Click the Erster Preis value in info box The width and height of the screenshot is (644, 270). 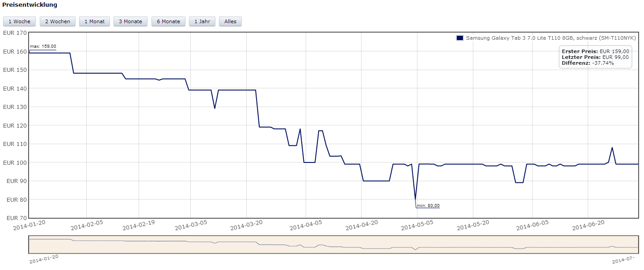(x=615, y=51)
